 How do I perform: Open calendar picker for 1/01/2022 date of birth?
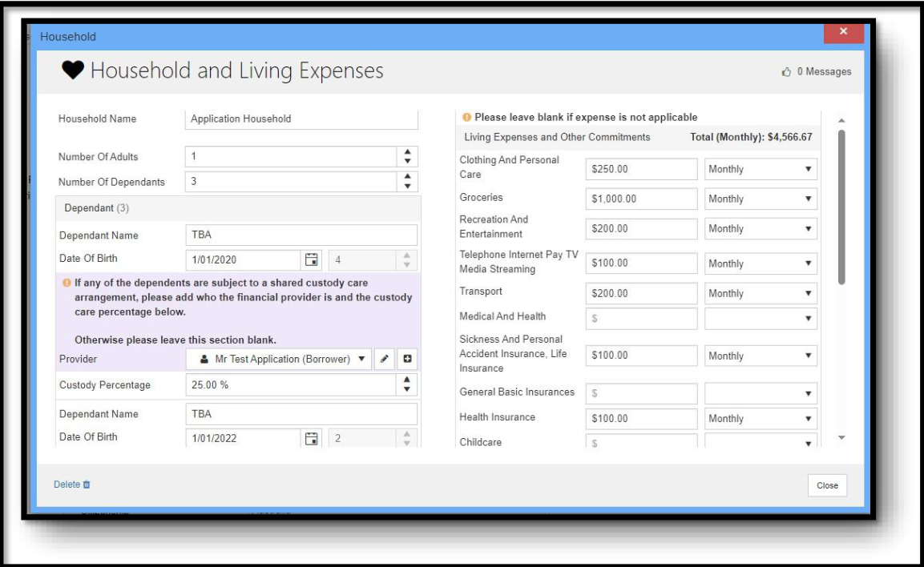(313, 438)
